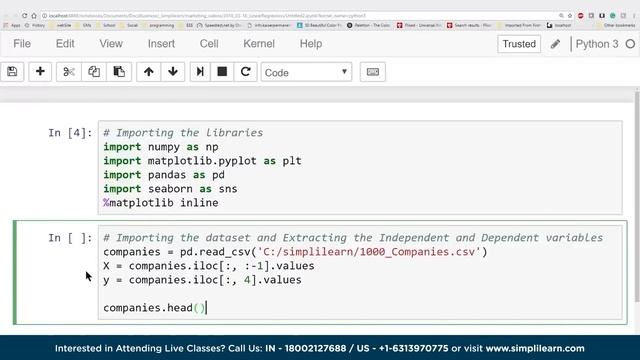Open the History bookmark
Viewport: 640px width, 360px height.
click(x=35, y=25)
